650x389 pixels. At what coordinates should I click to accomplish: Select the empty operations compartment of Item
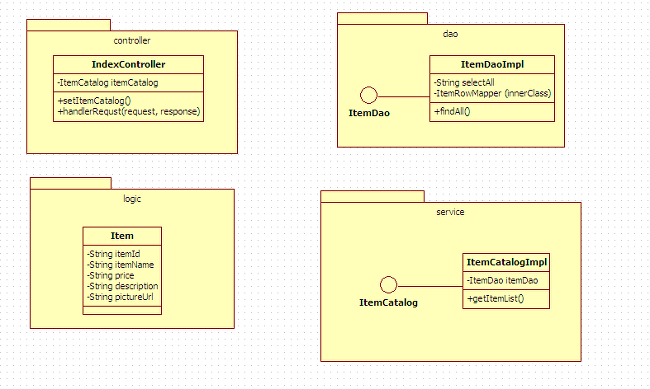coord(122,310)
